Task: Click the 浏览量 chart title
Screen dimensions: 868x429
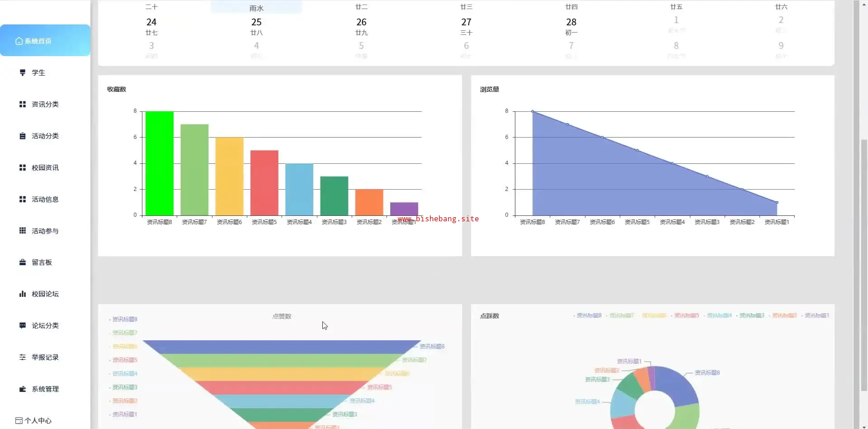Action: (490, 89)
